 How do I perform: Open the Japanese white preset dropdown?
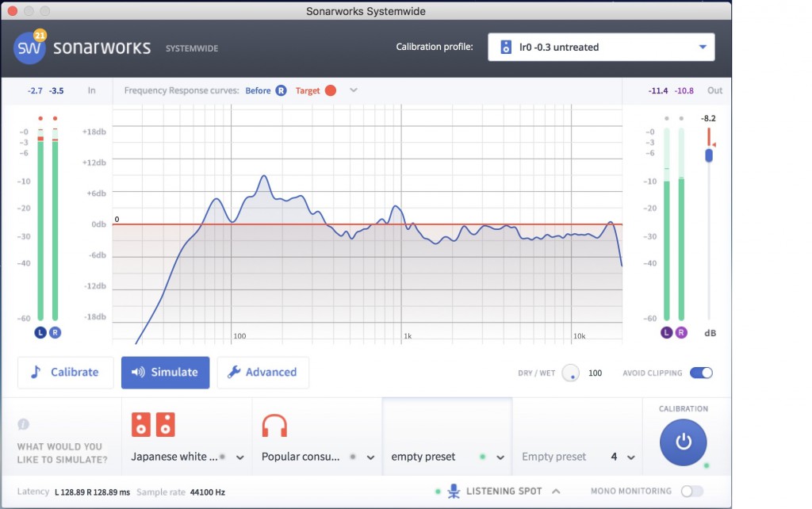[x=240, y=457]
